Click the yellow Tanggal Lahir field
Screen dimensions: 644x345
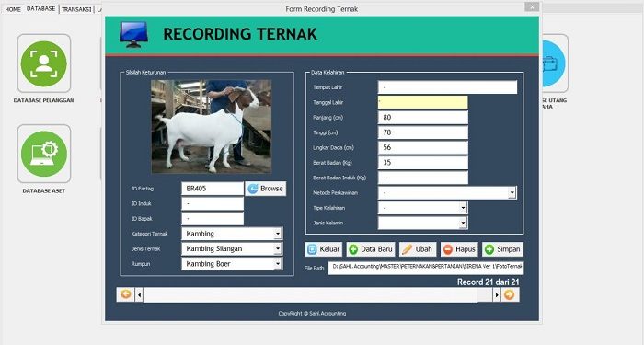422,102
